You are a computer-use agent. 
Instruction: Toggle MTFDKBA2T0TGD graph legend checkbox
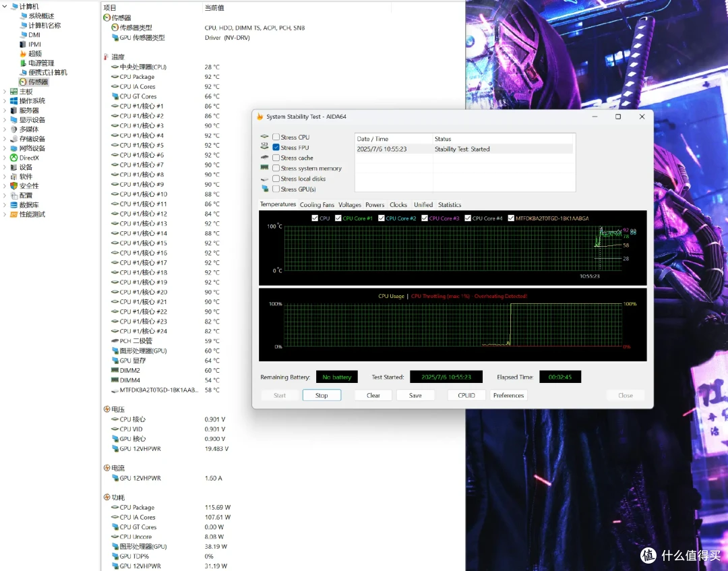click(511, 218)
